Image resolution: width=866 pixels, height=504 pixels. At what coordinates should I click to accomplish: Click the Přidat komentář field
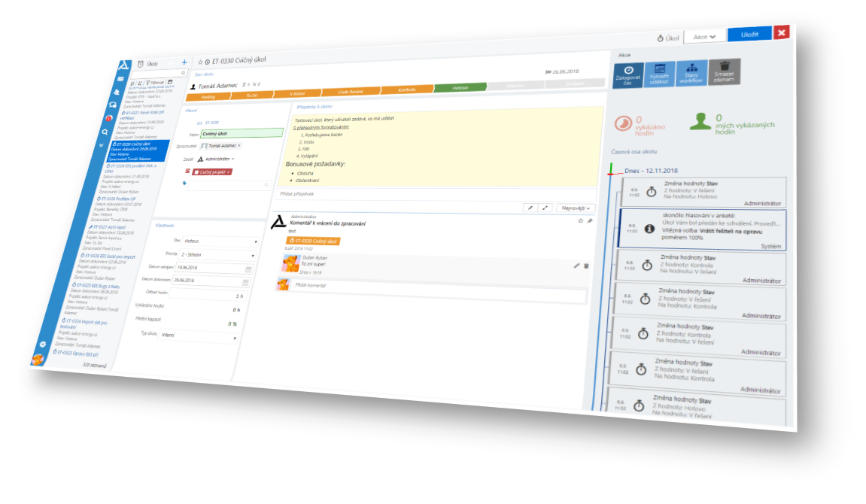[x=439, y=290]
